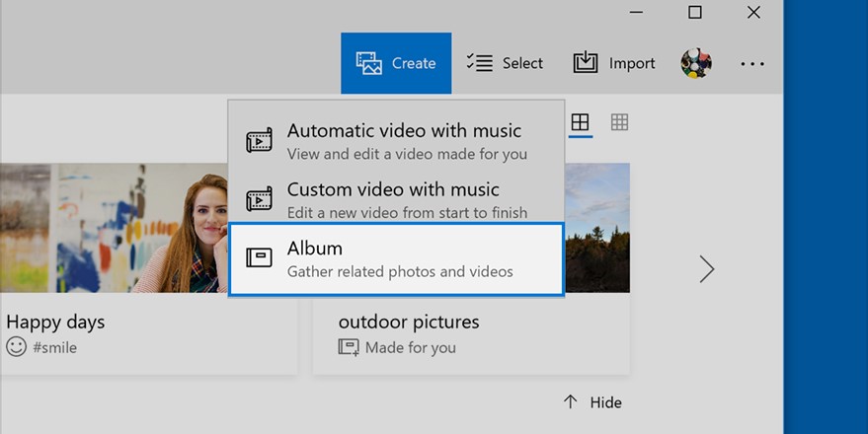
Task: Click the #smile tag text
Action: coord(54,348)
